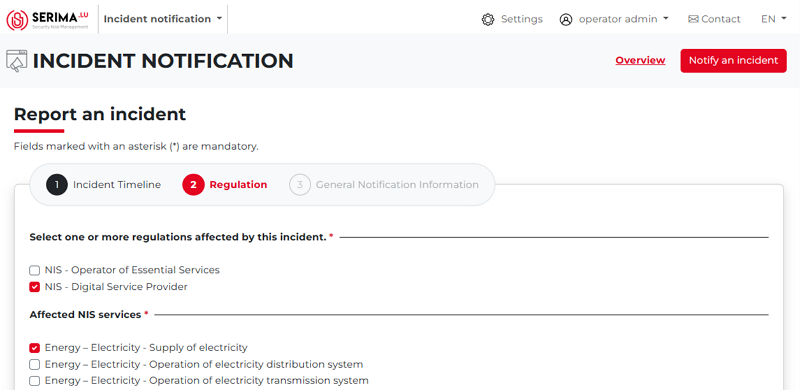Click the Notify an incident button
The height and width of the screenshot is (390, 800).
coord(733,61)
